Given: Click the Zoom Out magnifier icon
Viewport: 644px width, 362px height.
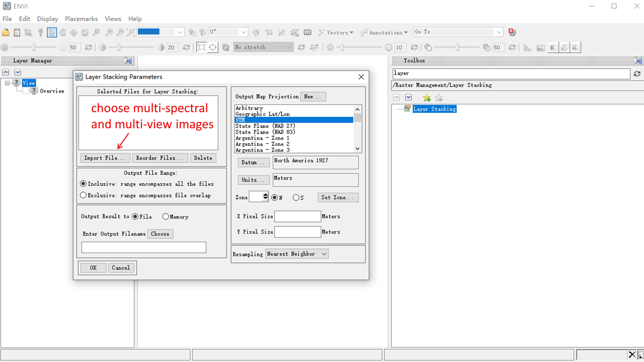Looking at the screenshot, I should 120,32.
